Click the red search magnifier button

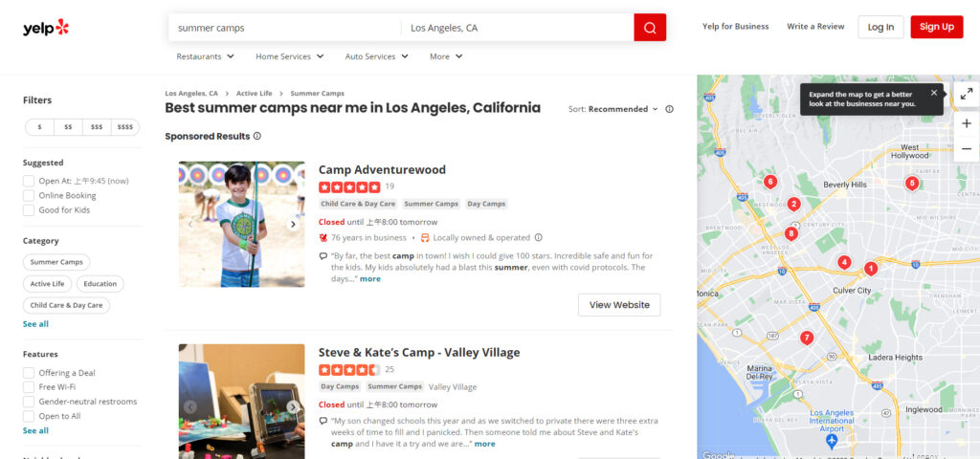(649, 28)
